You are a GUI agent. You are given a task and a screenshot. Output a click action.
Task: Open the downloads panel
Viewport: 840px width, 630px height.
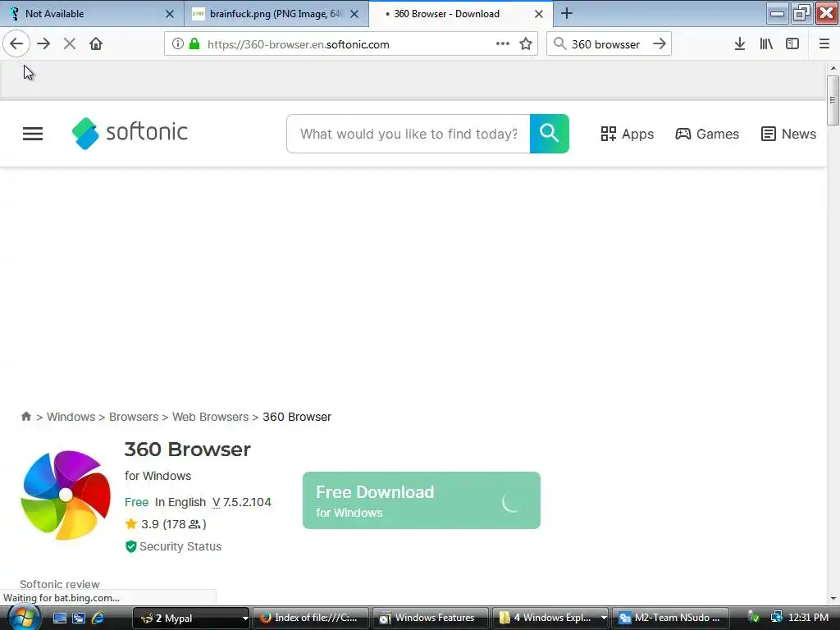(739, 44)
